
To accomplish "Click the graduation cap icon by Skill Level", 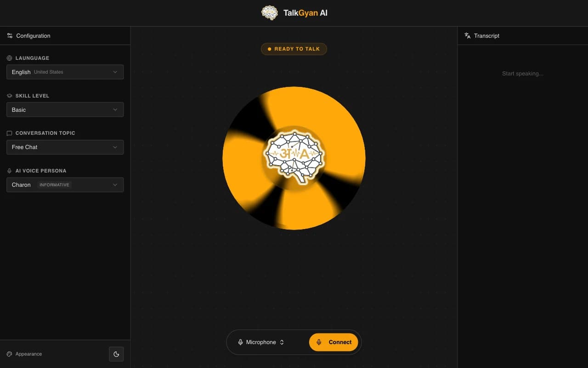I will pos(9,96).
